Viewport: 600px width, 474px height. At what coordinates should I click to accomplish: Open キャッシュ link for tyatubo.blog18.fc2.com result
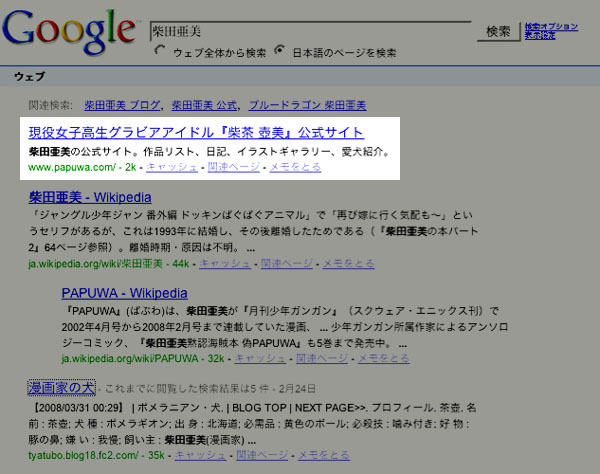pyautogui.click(x=201, y=455)
